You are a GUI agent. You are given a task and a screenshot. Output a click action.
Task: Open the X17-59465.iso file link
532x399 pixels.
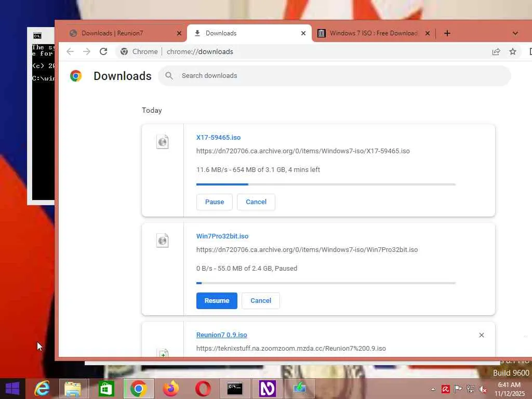[219, 137]
